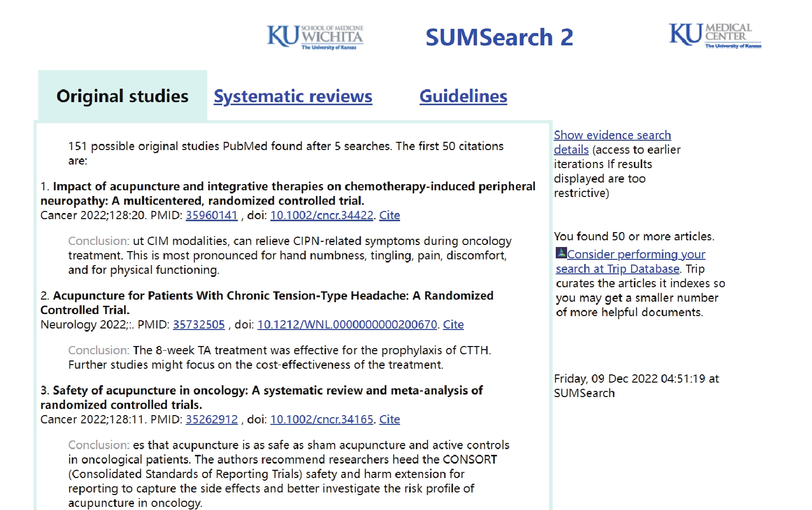The width and height of the screenshot is (812, 510).
Task: Click the 'Cancer 2022;128:11' journal citation text
Action: pos(93,420)
